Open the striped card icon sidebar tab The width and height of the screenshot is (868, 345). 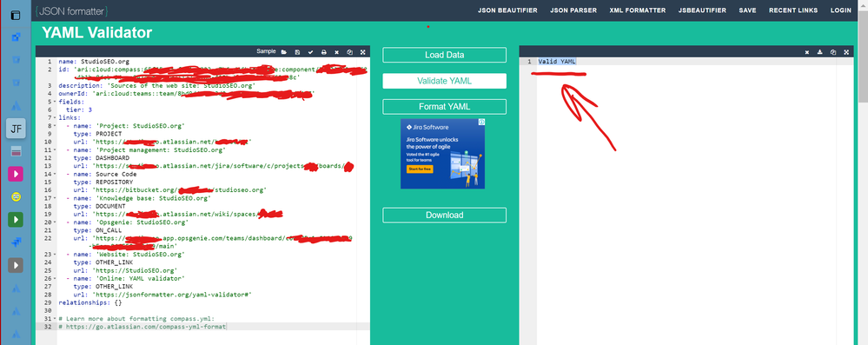[16, 151]
